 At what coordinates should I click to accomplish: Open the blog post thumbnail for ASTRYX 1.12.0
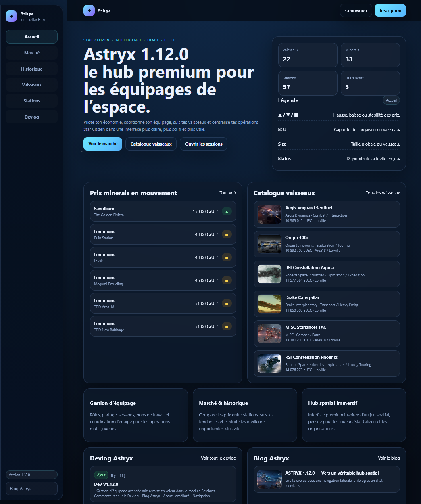point(269,479)
